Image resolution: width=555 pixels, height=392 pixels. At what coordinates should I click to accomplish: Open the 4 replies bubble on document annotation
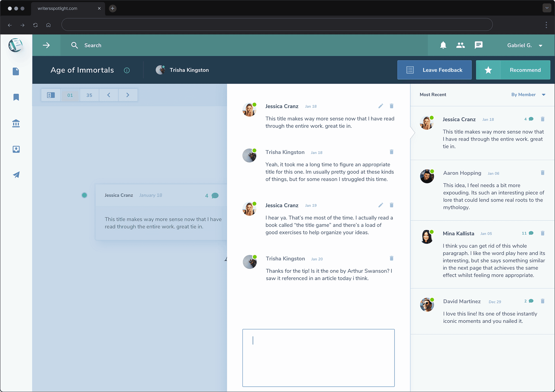pyautogui.click(x=212, y=195)
